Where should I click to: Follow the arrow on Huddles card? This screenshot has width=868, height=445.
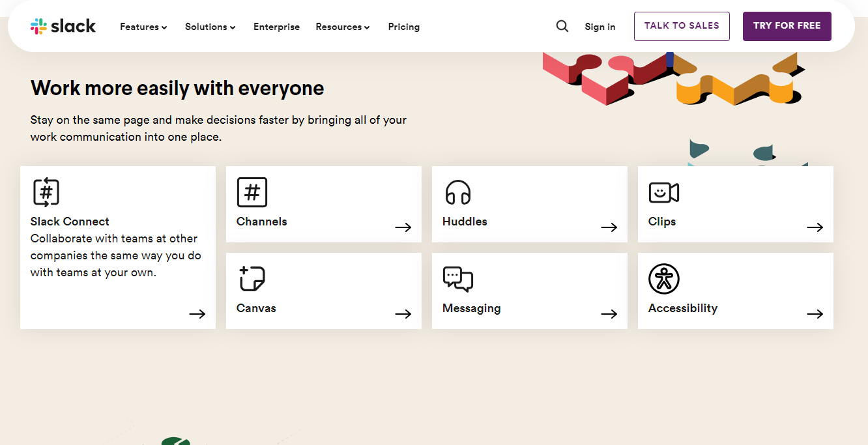(x=609, y=227)
